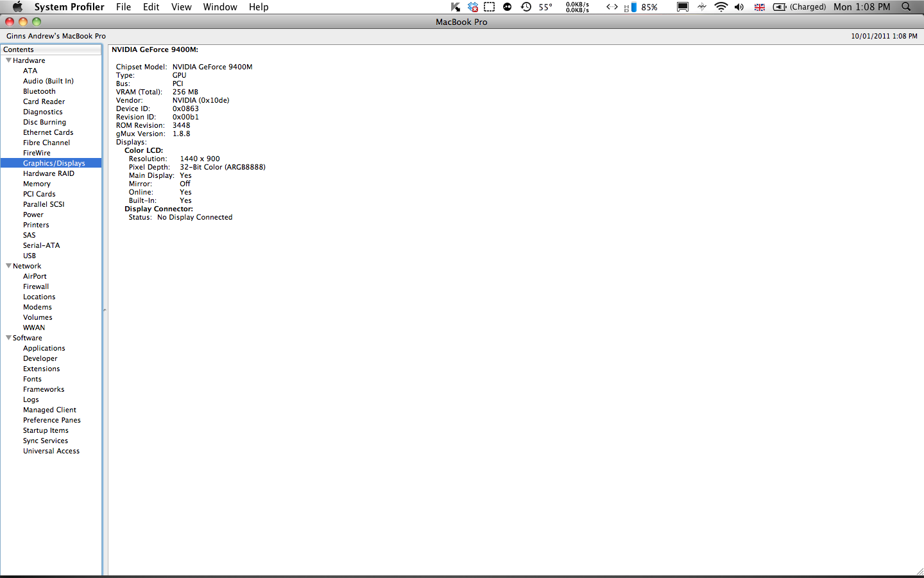The image size is (924, 578).
Task: Open the Window menu
Action: tap(220, 7)
